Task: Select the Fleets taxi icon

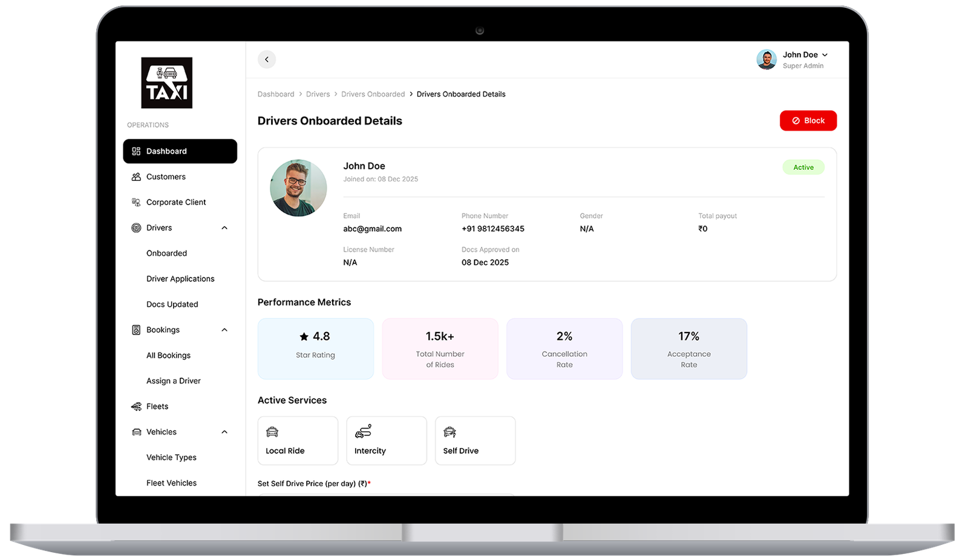Action: coord(136,406)
